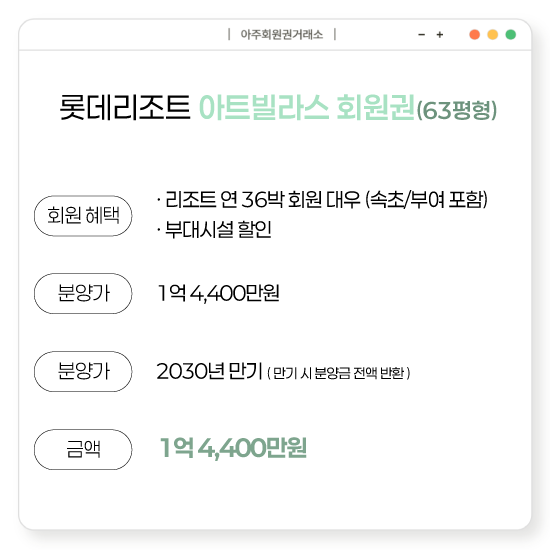The image size is (550, 550).
Task: Select the 금액 pill label
Action: [83, 449]
